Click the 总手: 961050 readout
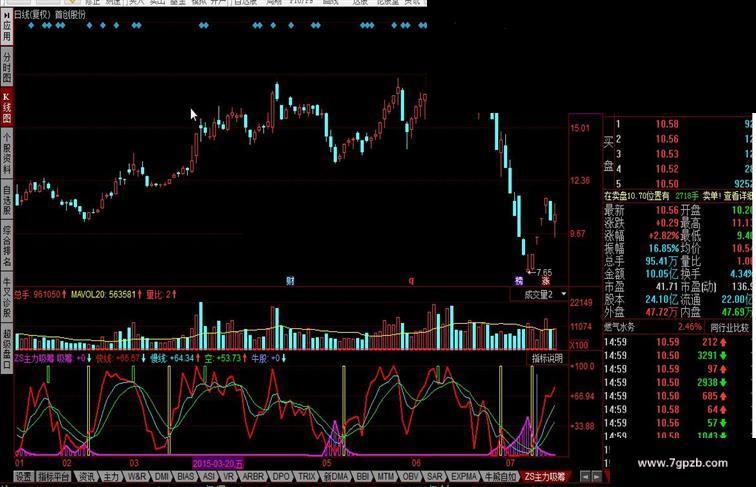Screen dimensions: 756x487 [37, 294]
